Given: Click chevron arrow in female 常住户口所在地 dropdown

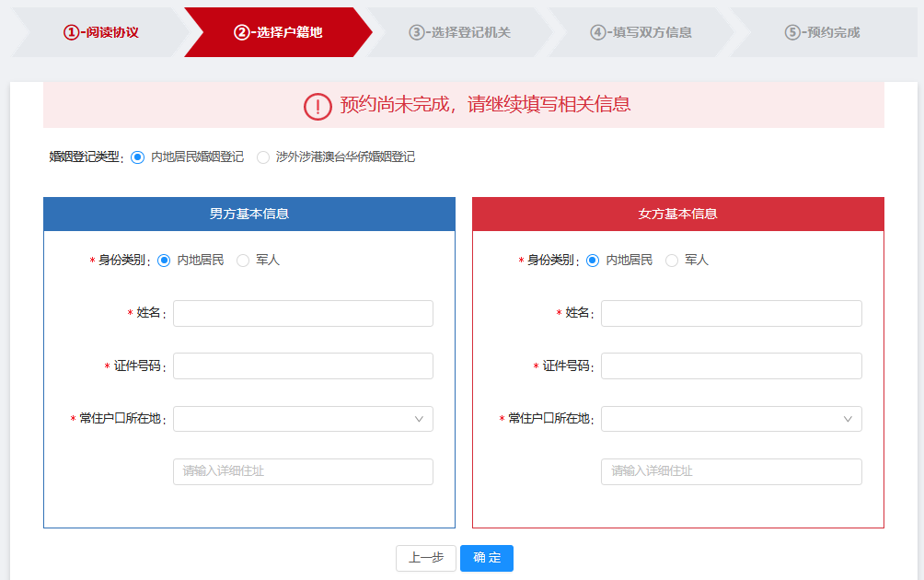Looking at the screenshot, I should pos(848,419).
